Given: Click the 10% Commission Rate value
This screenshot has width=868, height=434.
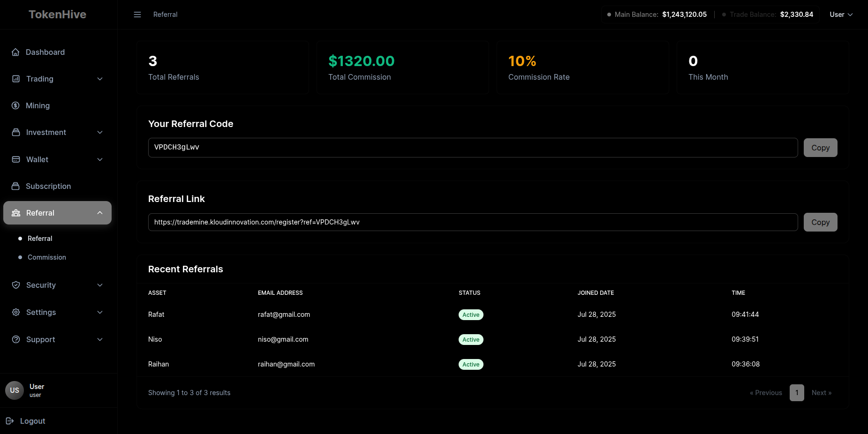Looking at the screenshot, I should pyautogui.click(x=522, y=61).
